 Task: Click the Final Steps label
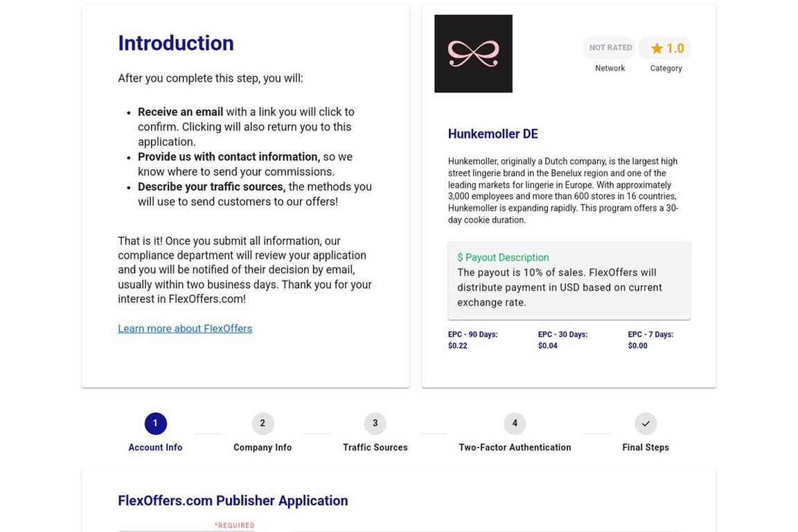646,447
